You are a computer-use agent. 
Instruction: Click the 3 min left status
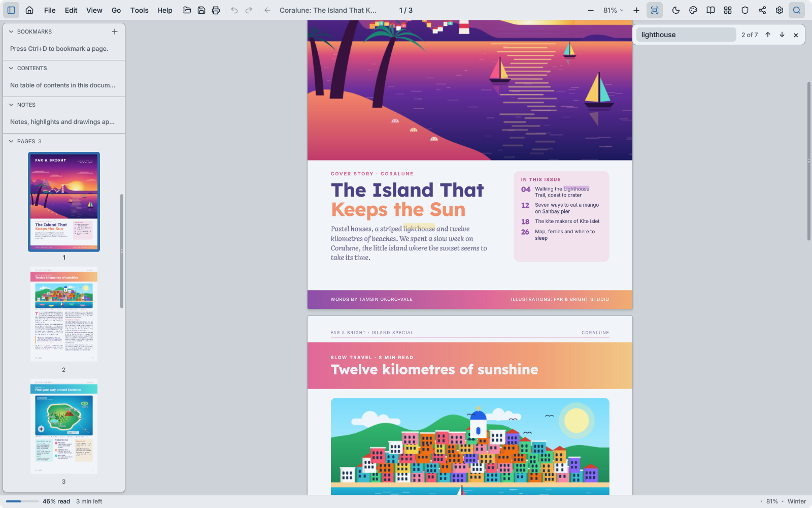(x=89, y=501)
